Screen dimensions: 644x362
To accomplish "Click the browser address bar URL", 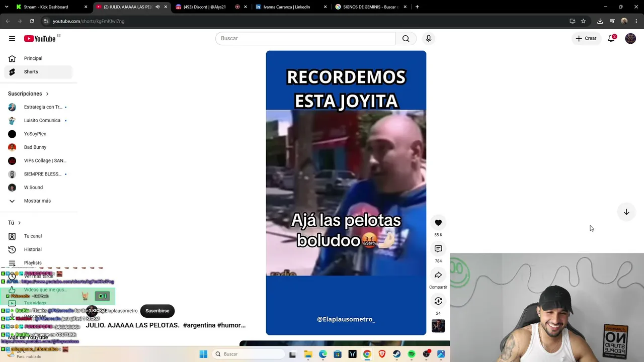I will tap(89, 21).
